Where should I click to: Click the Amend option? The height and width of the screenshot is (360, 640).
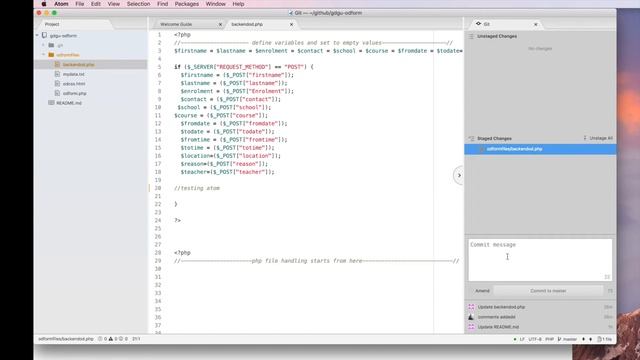point(482,291)
